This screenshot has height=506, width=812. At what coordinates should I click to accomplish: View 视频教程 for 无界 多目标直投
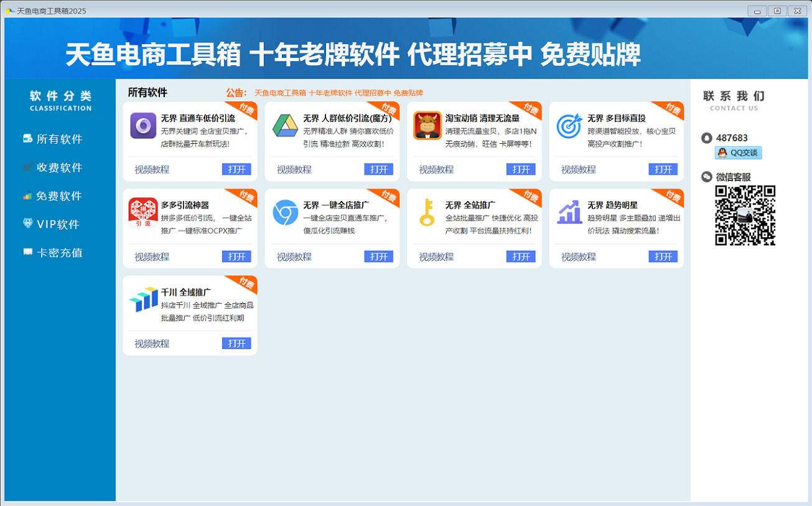(x=579, y=169)
